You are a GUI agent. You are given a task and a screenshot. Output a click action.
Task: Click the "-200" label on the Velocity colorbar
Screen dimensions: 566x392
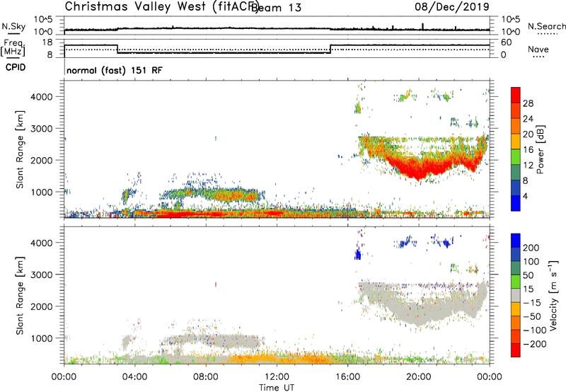(536, 344)
